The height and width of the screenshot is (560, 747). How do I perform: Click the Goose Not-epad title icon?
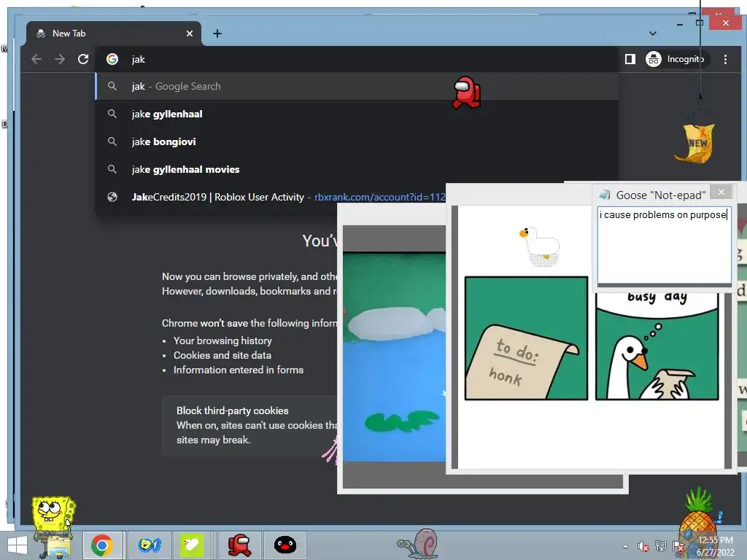pyautogui.click(x=605, y=195)
